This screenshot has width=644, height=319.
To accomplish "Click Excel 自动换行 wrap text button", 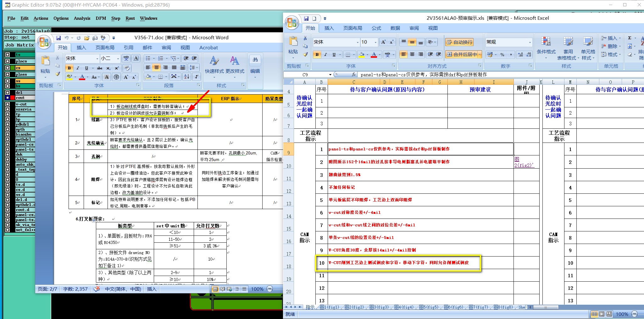I will [459, 42].
